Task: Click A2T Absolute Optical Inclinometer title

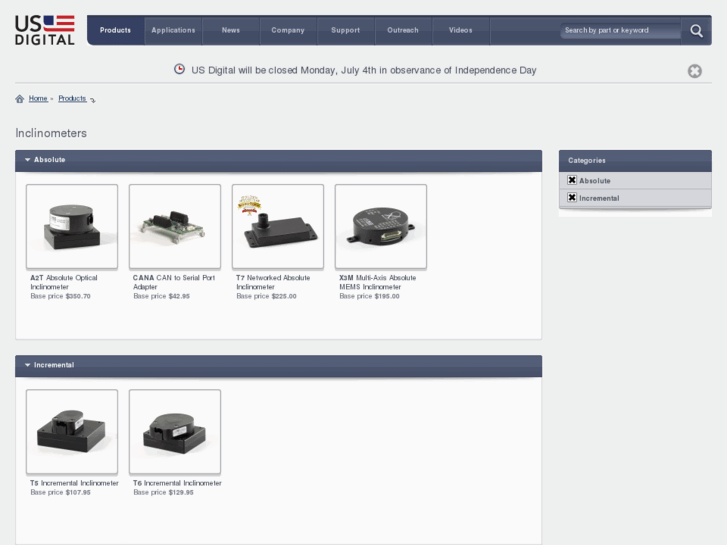Action: coord(64,282)
